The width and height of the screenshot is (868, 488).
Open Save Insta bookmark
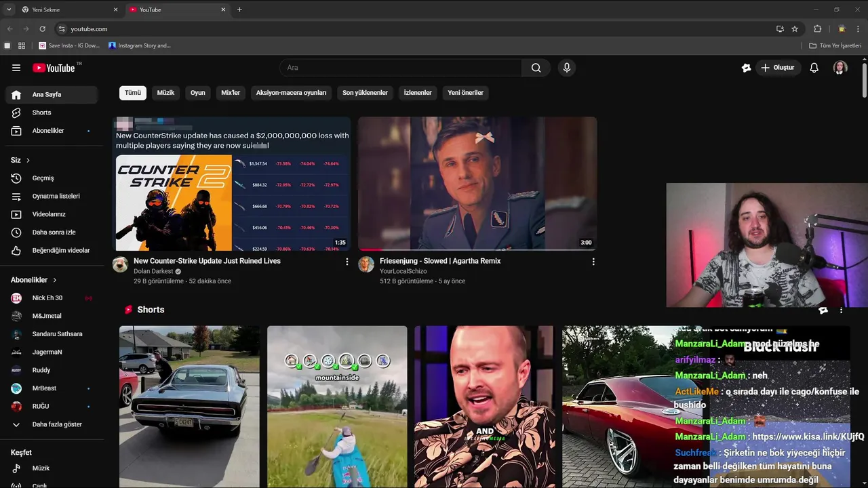[69, 45]
